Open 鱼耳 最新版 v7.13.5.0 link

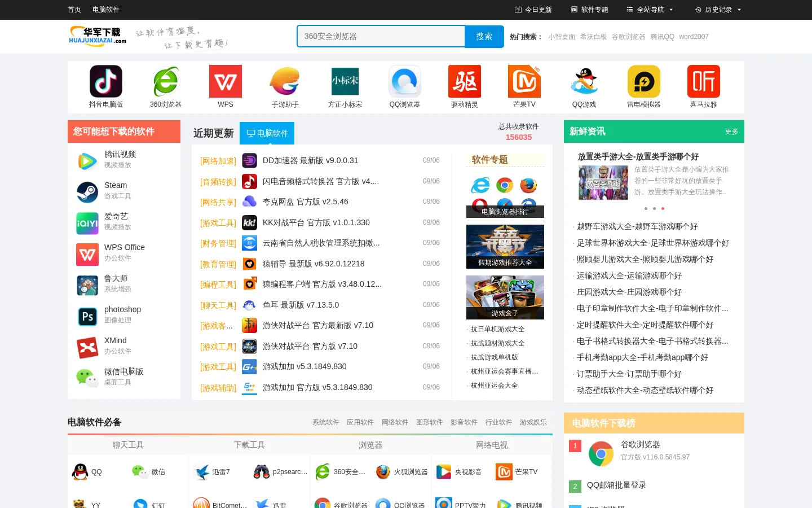tap(301, 305)
